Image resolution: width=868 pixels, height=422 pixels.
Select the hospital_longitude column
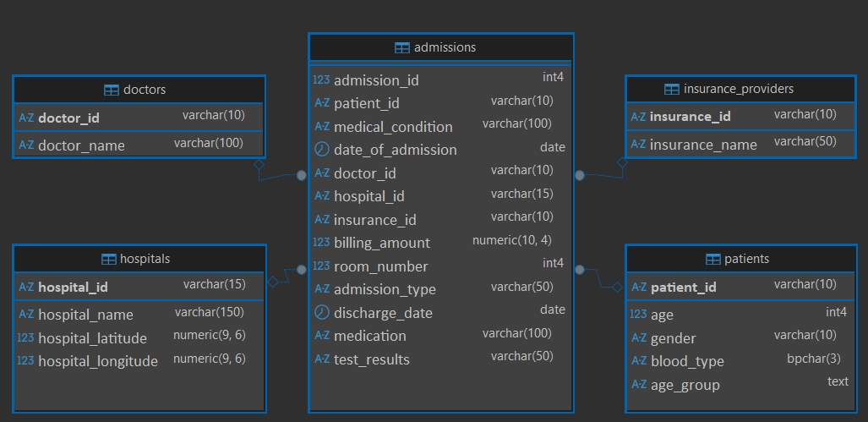click(97, 361)
